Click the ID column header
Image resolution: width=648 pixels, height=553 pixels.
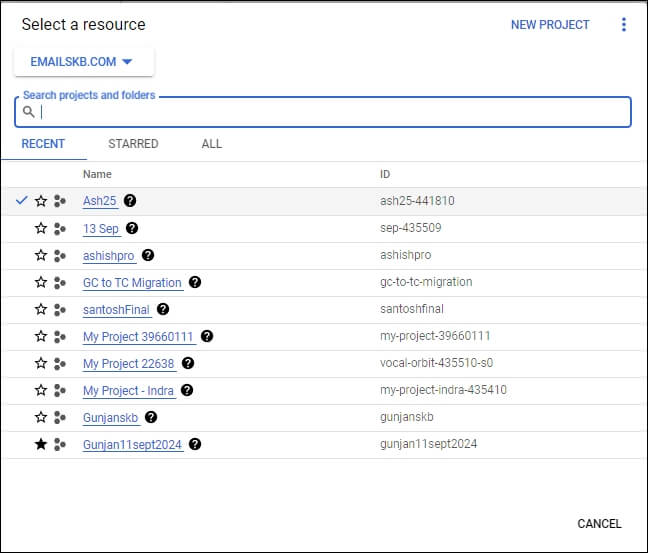(x=385, y=174)
